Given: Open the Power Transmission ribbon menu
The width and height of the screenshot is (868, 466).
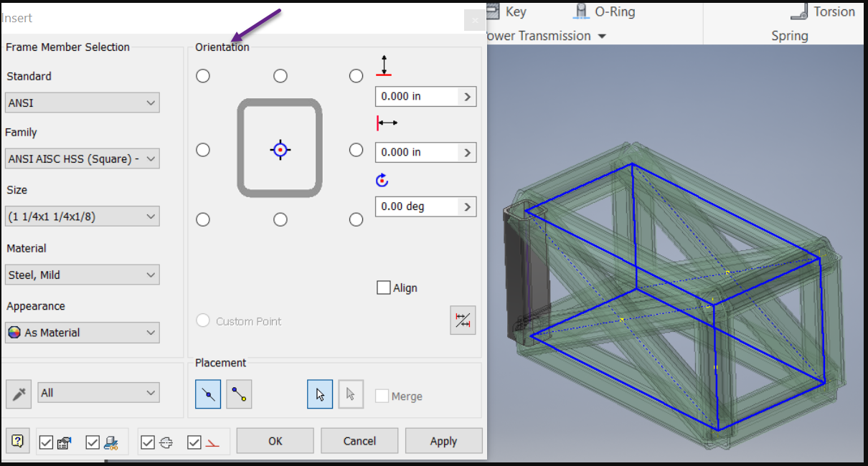Looking at the screenshot, I should (546, 35).
